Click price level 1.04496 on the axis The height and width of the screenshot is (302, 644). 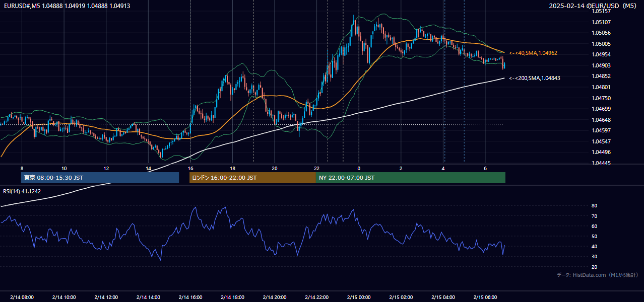pyautogui.click(x=601, y=152)
